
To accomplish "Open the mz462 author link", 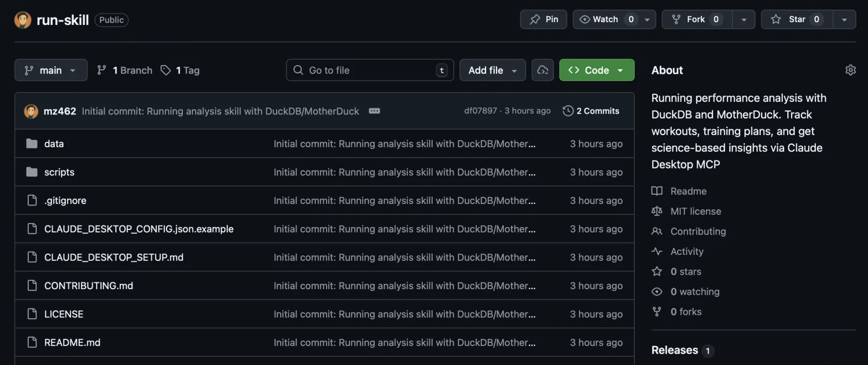I will 60,111.
